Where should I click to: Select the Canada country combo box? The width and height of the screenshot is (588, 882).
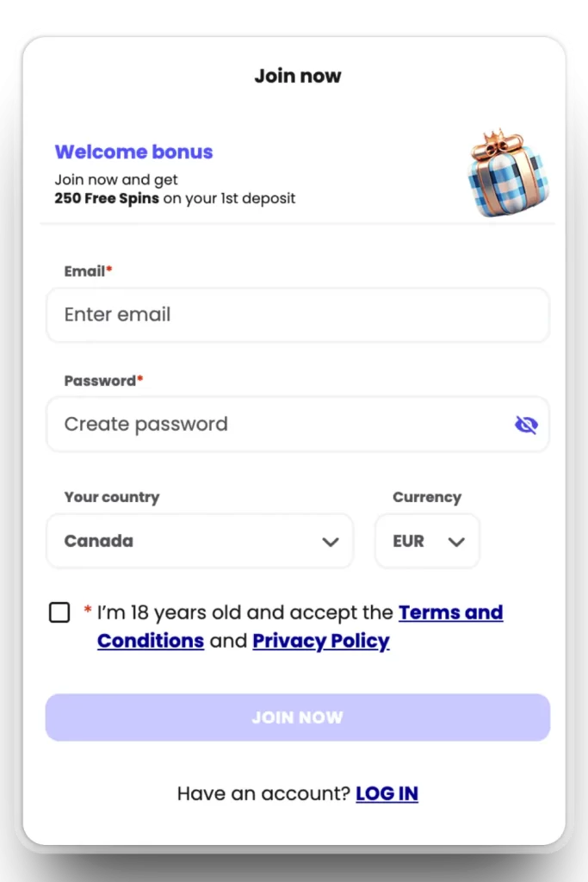coord(200,541)
